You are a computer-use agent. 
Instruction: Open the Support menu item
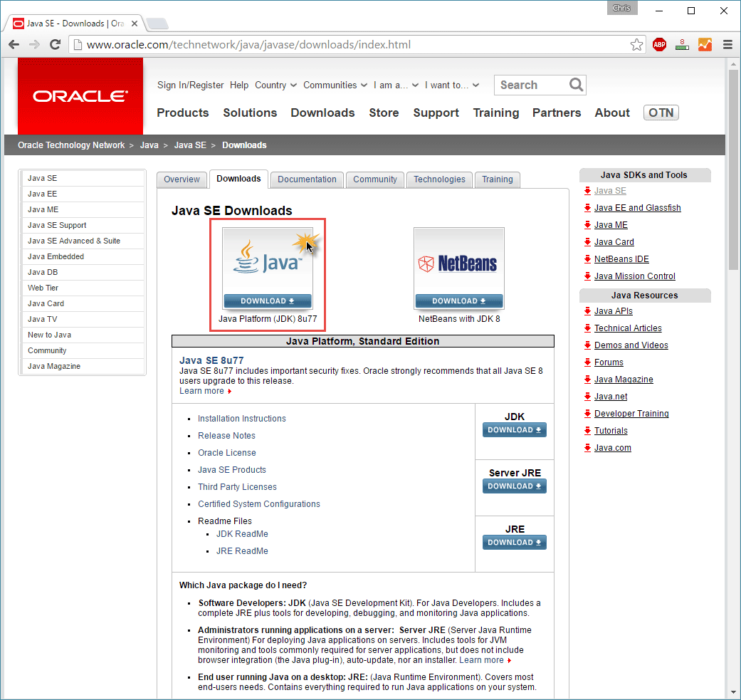(x=436, y=113)
